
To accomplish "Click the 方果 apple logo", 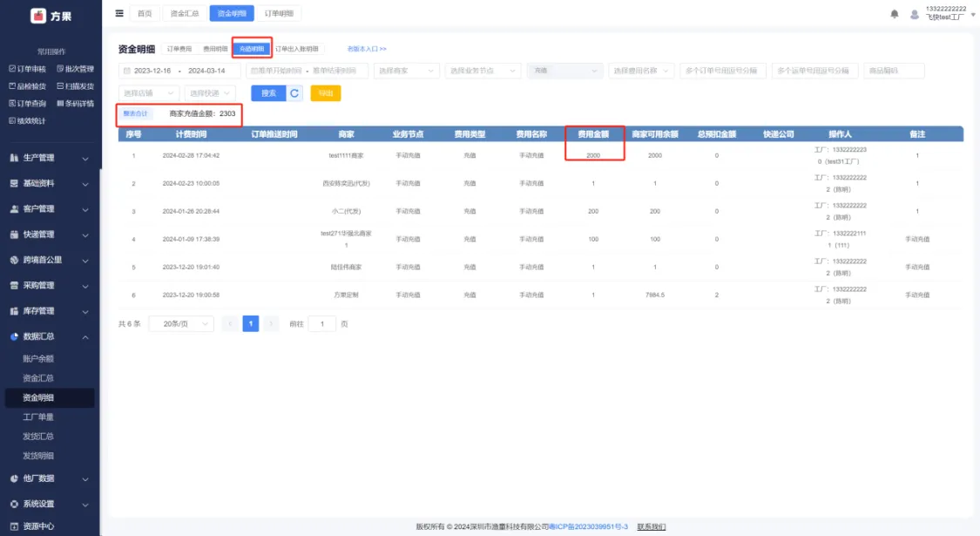I will tap(38, 16).
